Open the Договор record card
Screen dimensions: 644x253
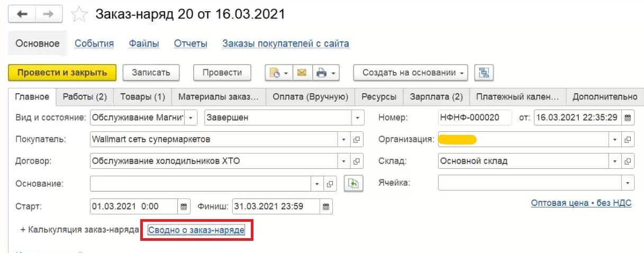pos(357,161)
